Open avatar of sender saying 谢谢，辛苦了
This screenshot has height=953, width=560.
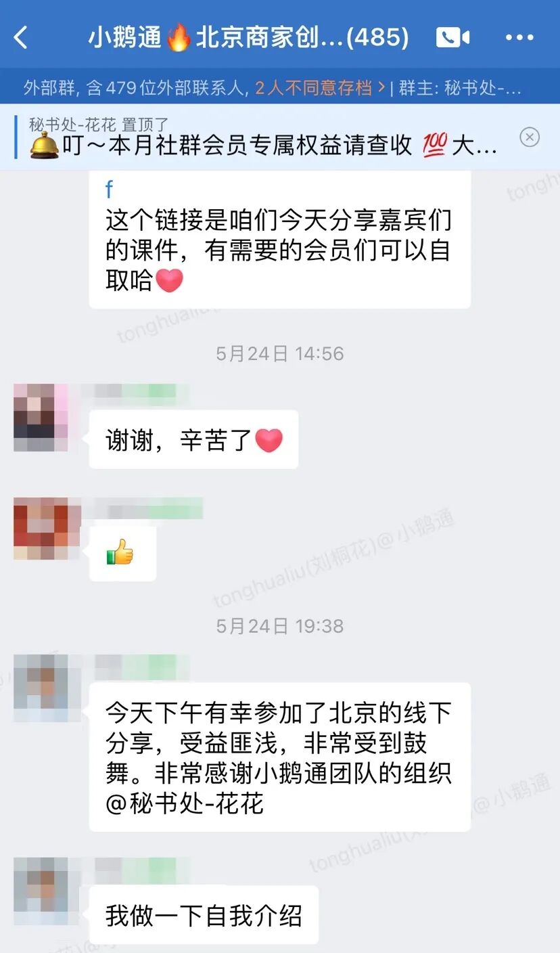pos(41,418)
